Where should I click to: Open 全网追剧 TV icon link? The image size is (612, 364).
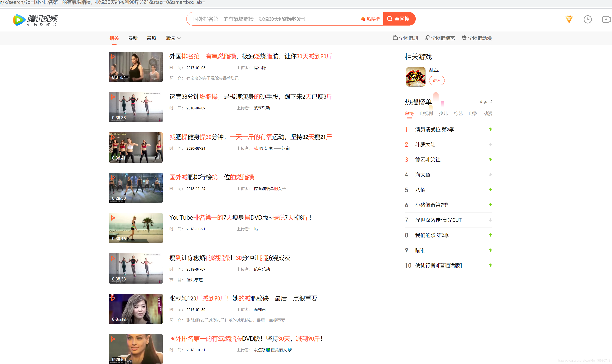[x=395, y=38]
